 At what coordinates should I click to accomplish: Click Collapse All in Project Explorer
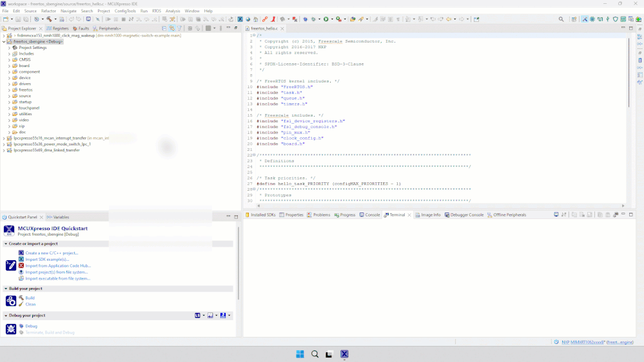pos(164,28)
